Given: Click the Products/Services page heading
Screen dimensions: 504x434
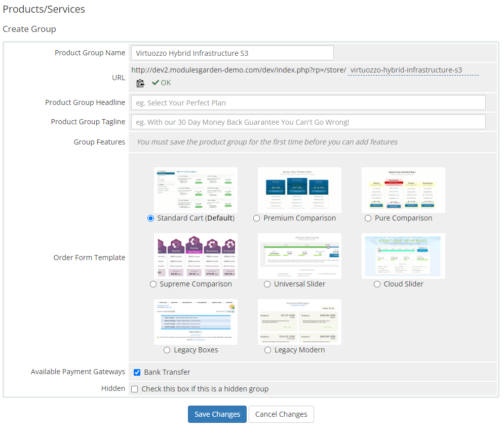Looking at the screenshot, I should (x=44, y=9).
